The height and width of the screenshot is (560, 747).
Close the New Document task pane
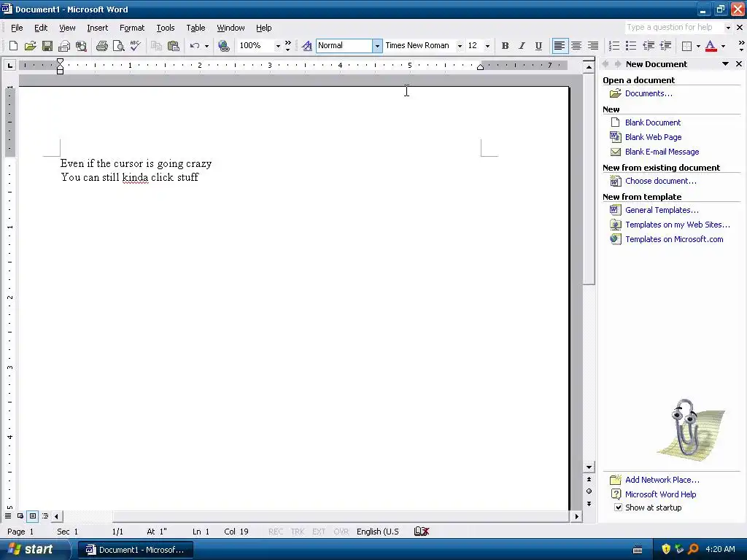pos(739,64)
